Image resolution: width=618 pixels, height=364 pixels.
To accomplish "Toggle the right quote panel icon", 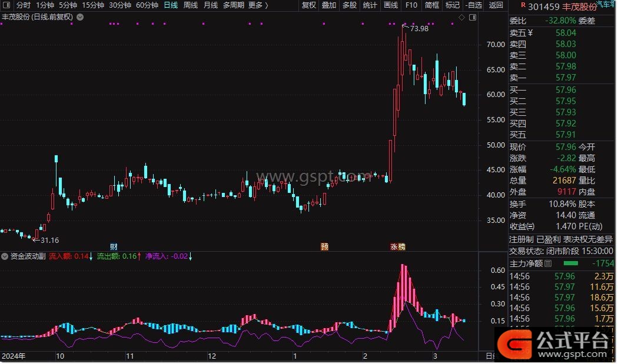I will [x=473, y=17].
